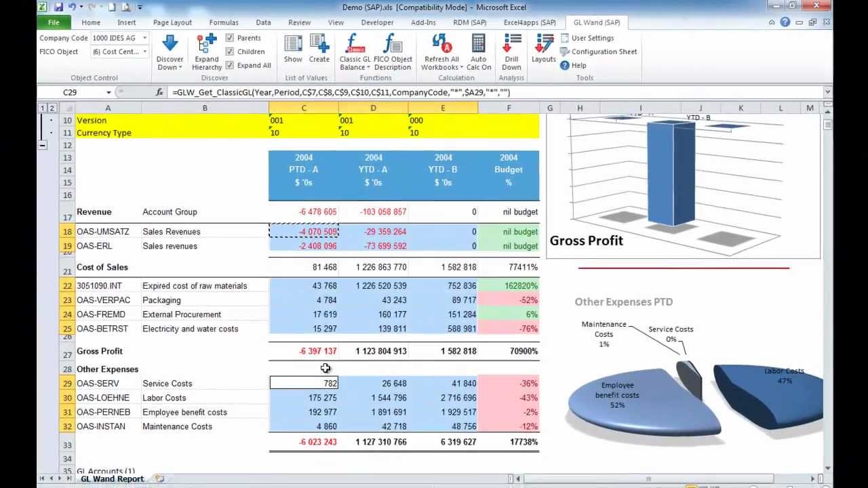
Task: Switch to the Review tab
Action: click(299, 22)
